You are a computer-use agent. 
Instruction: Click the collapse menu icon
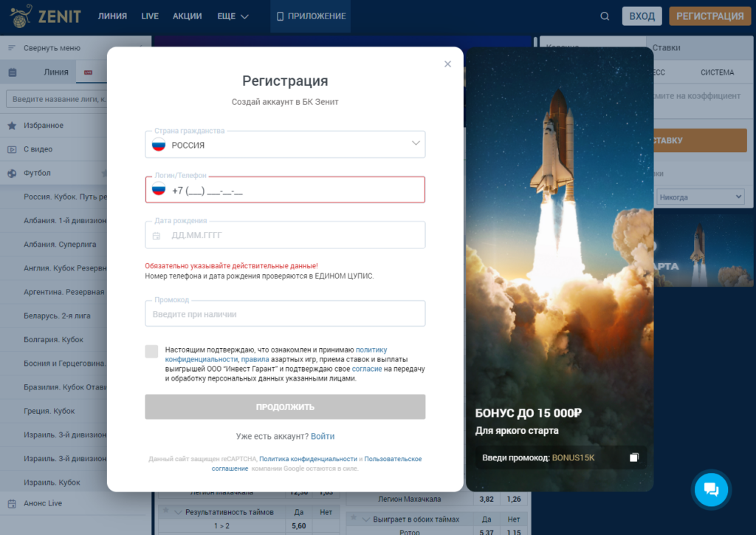tap(12, 48)
